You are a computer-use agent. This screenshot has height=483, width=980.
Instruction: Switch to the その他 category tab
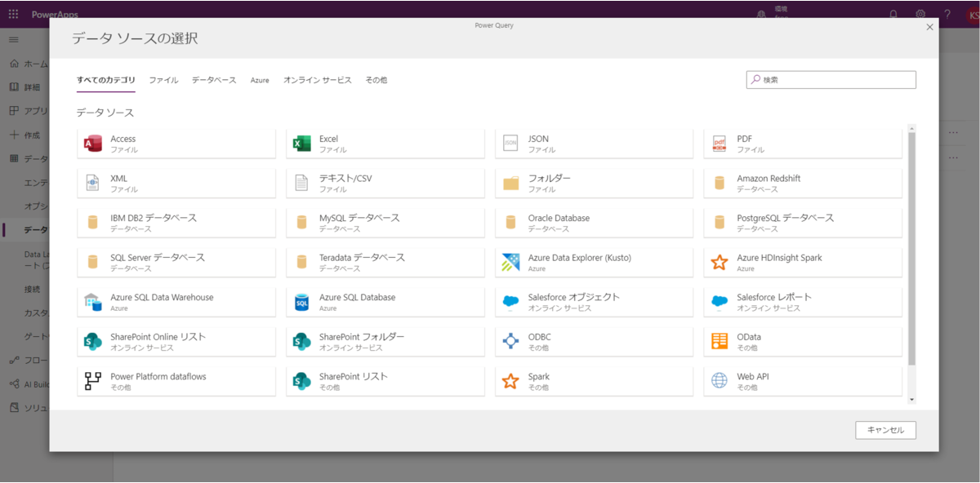coord(376,80)
